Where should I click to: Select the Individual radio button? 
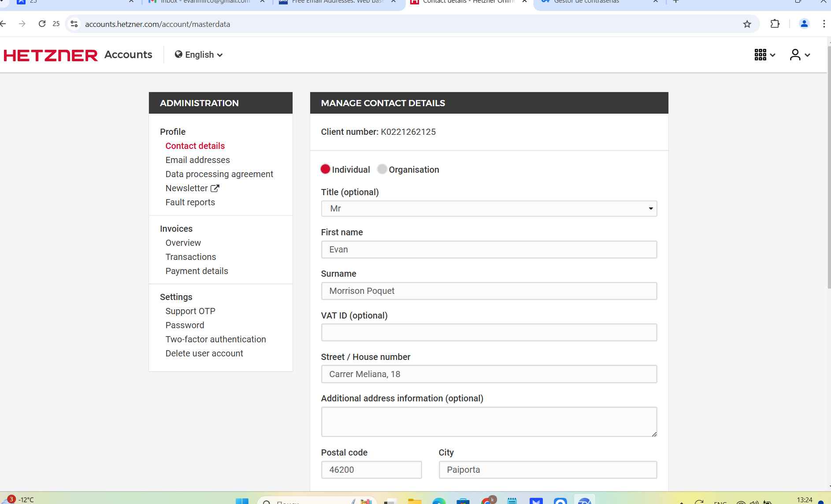325,169
